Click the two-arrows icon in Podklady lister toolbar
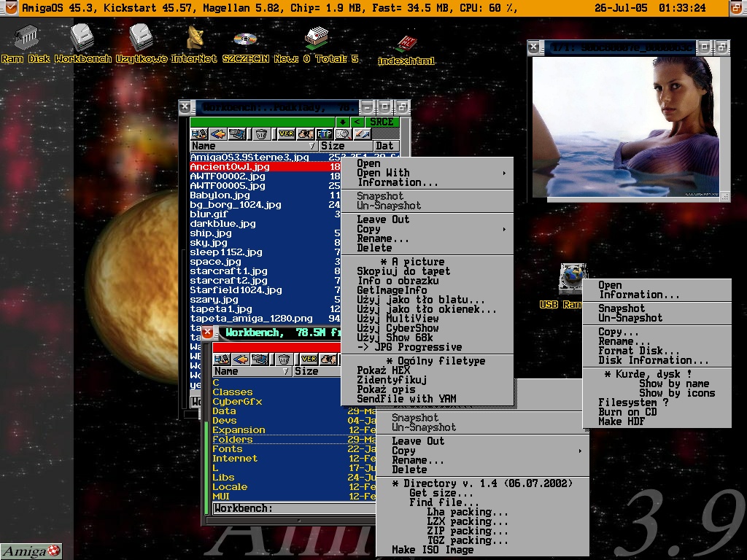 (x=362, y=134)
